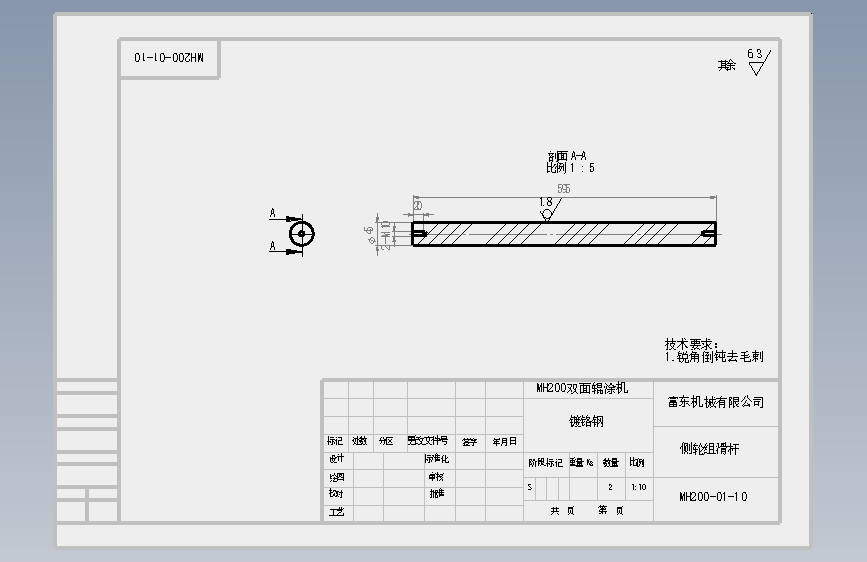Click the '年月日' header cell
Viewport: 867px width, 562px height.
[x=504, y=441]
